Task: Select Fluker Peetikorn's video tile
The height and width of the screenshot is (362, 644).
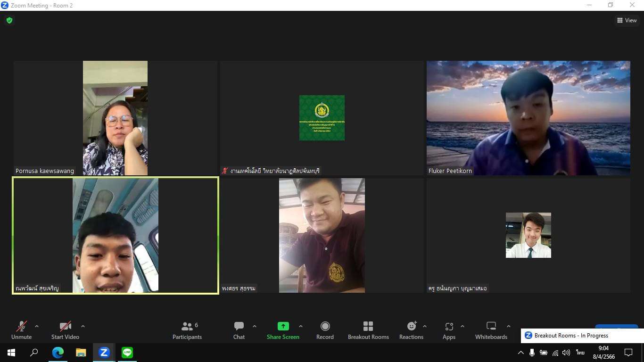Action: pos(528,118)
